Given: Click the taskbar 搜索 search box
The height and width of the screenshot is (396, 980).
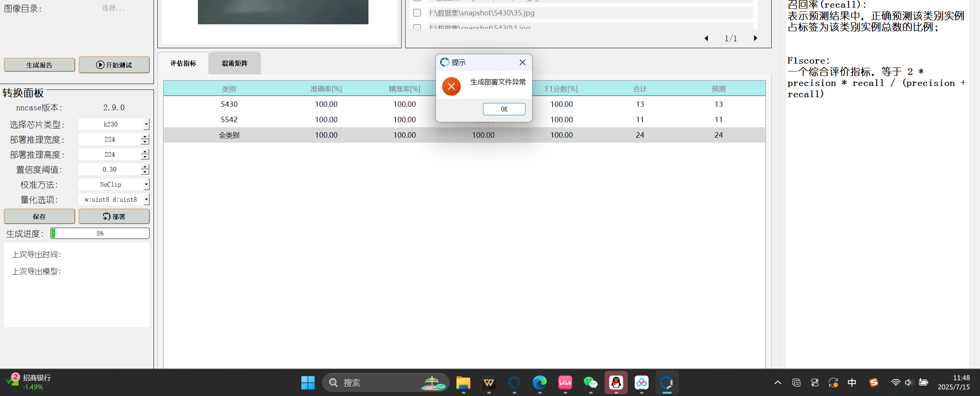Looking at the screenshot, I should point(385,383).
